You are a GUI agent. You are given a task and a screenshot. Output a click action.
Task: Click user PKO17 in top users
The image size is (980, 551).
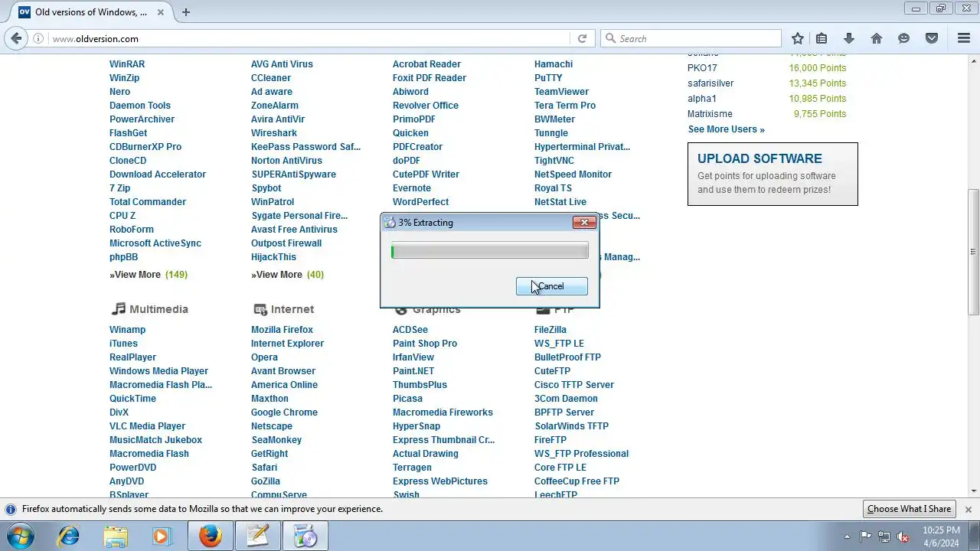[702, 68]
